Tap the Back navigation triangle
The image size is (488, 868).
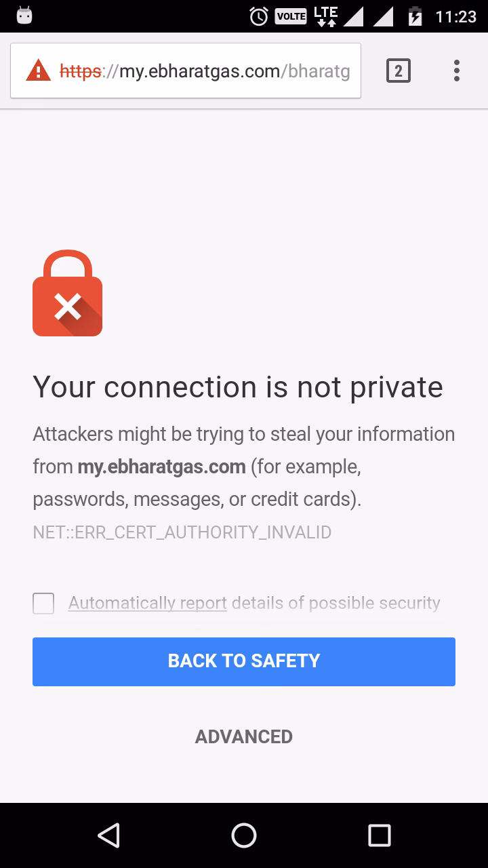108,835
